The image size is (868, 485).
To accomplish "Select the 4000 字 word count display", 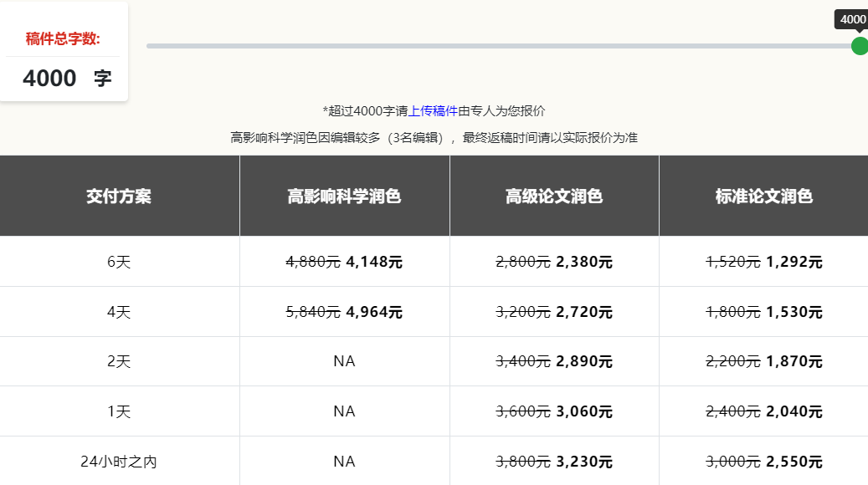I will click(64, 77).
